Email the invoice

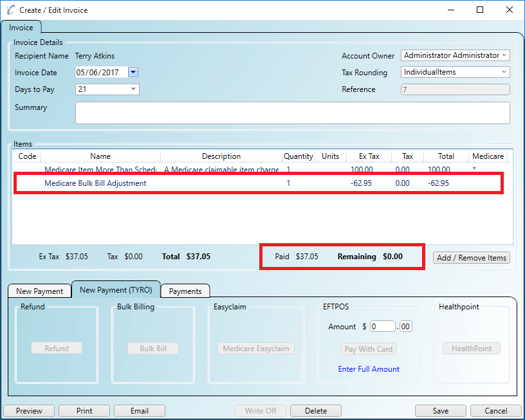[139, 410]
